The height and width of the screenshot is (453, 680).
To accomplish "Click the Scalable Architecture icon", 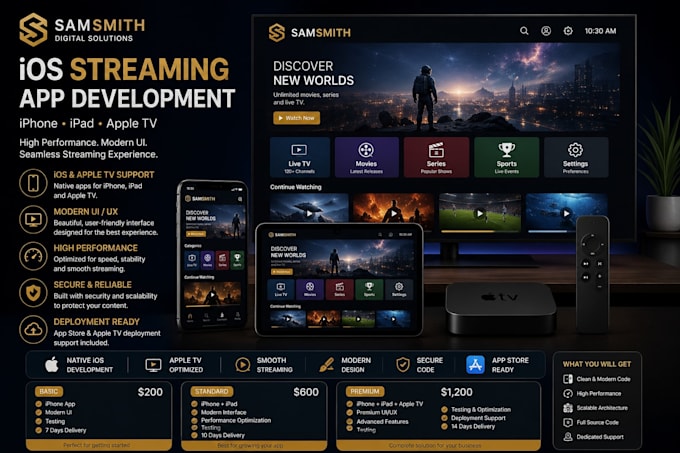I will 568,408.
